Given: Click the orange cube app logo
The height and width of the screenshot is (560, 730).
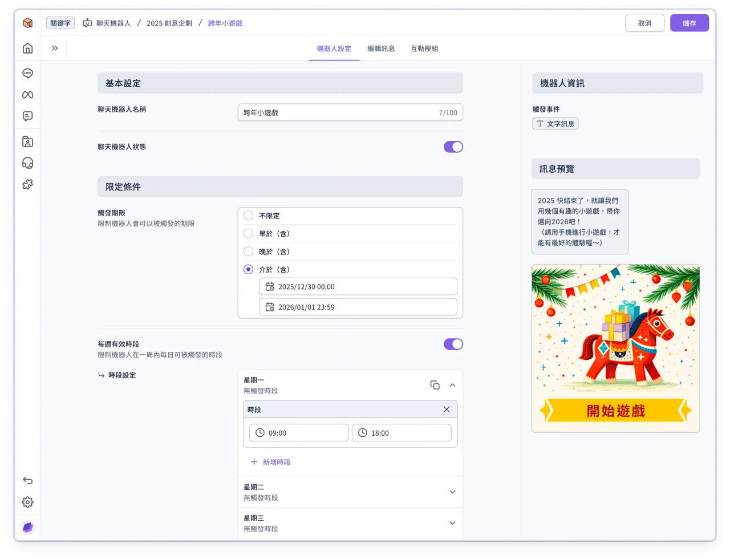Looking at the screenshot, I should pyautogui.click(x=27, y=23).
